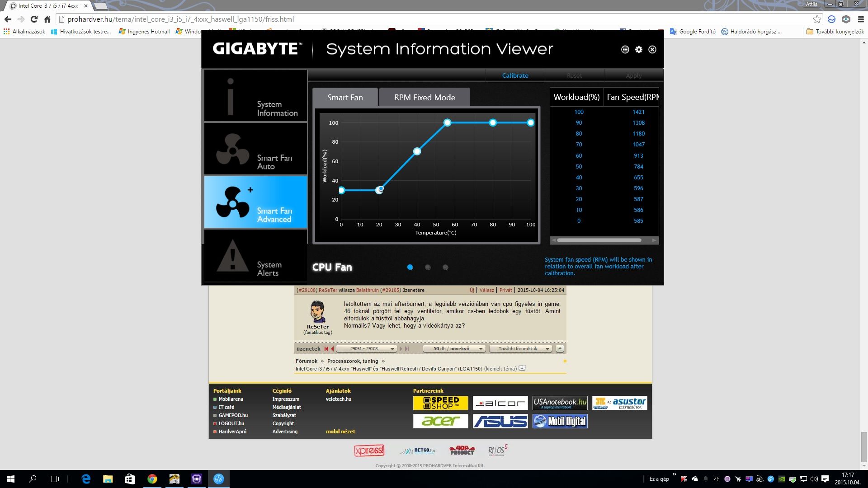Select the fan curve point at 100°C

(x=530, y=122)
